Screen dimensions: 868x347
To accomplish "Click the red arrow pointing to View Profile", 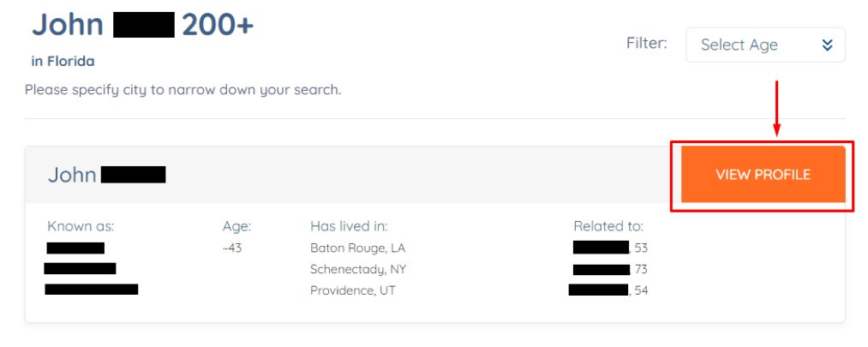I will pyautogui.click(x=776, y=107).
